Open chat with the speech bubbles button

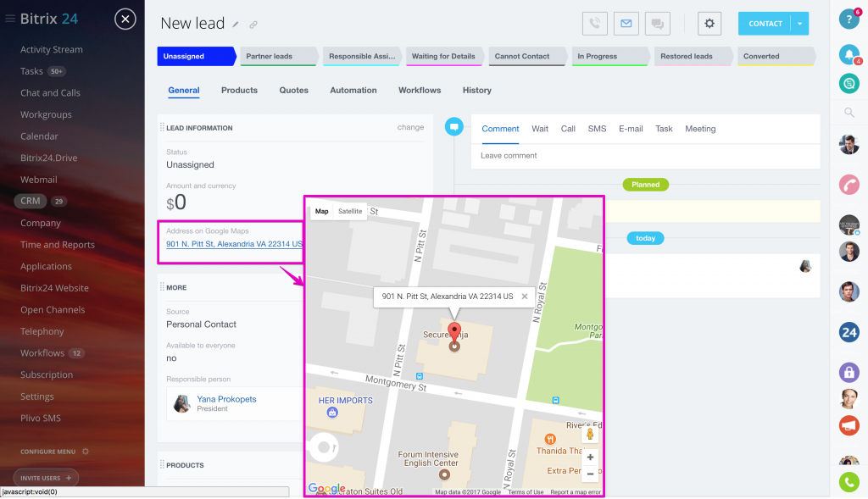tap(658, 23)
